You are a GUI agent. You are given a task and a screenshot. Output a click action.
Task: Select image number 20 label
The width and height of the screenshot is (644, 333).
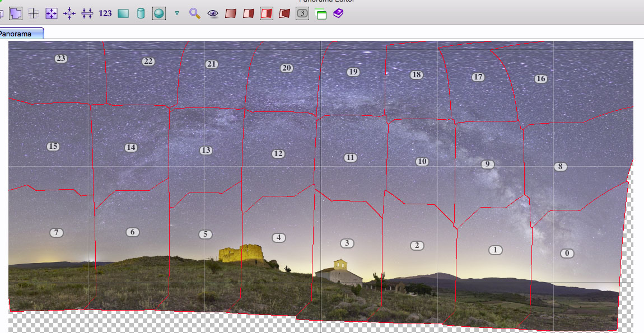(x=286, y=68)
